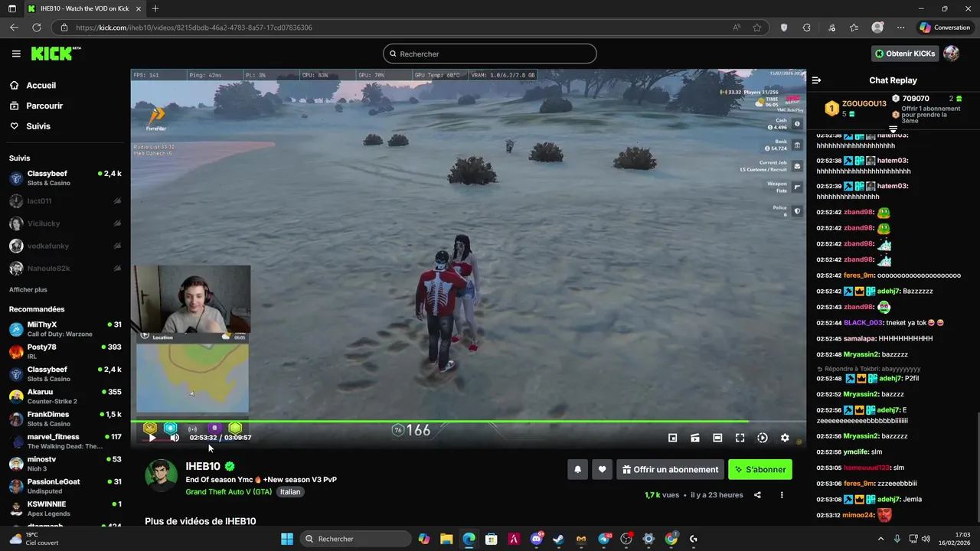Open Edge favorites list

click(854, 28)
